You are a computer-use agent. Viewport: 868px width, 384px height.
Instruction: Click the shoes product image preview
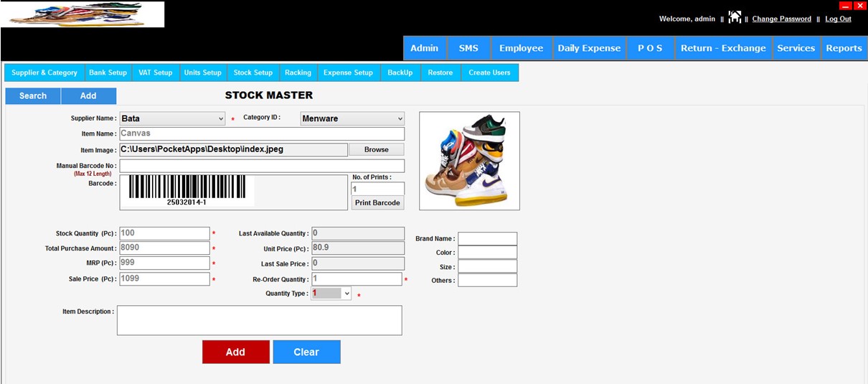click(469, 161)
